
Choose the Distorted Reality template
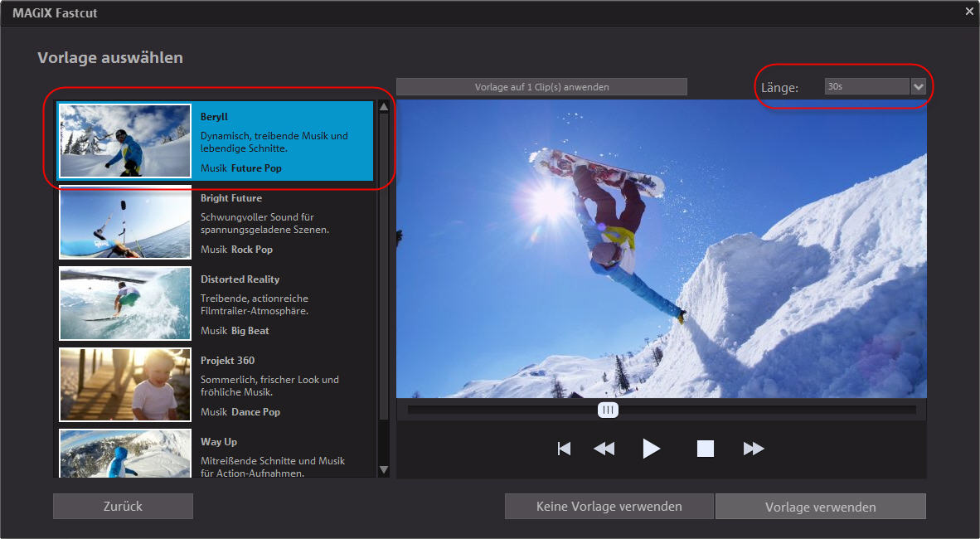tap(216, 303)
